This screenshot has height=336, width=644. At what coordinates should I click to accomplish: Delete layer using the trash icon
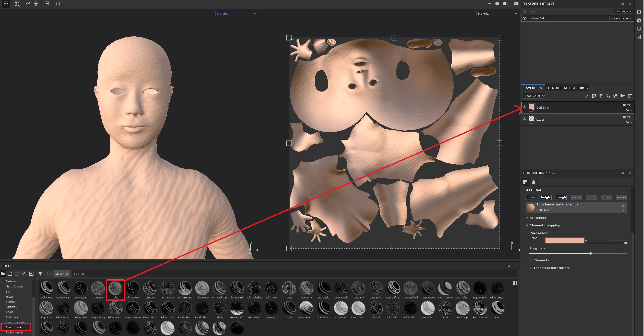630,96
